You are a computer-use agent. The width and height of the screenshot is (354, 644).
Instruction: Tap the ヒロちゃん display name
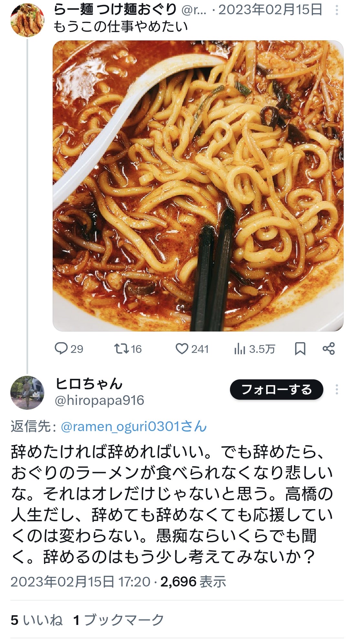point(89,384)
